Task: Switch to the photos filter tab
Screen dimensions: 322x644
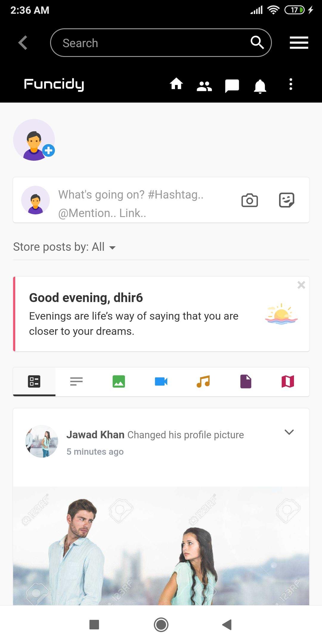Action: pos(119,382)
